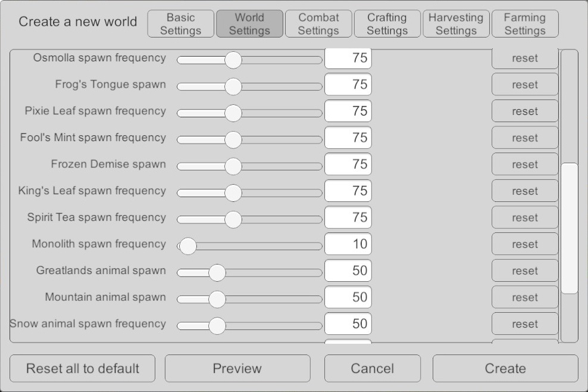Select the Snow animal spawn frequency field
588x392 pixels.
348,324
